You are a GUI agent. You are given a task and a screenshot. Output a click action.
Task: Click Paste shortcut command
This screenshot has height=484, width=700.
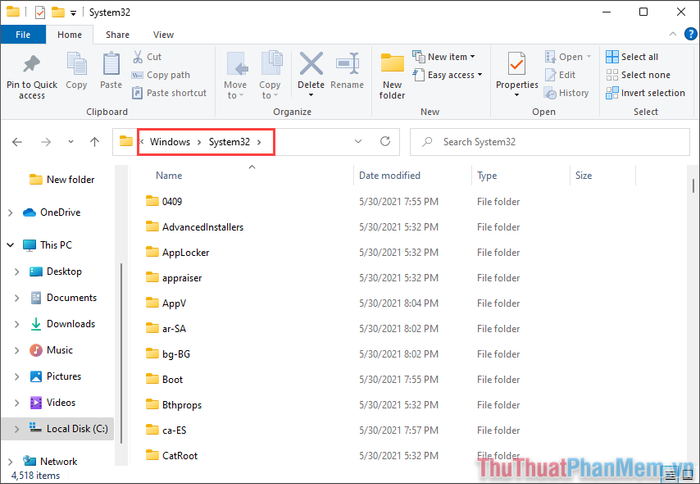pyautogui.click(x=169, y=93)
